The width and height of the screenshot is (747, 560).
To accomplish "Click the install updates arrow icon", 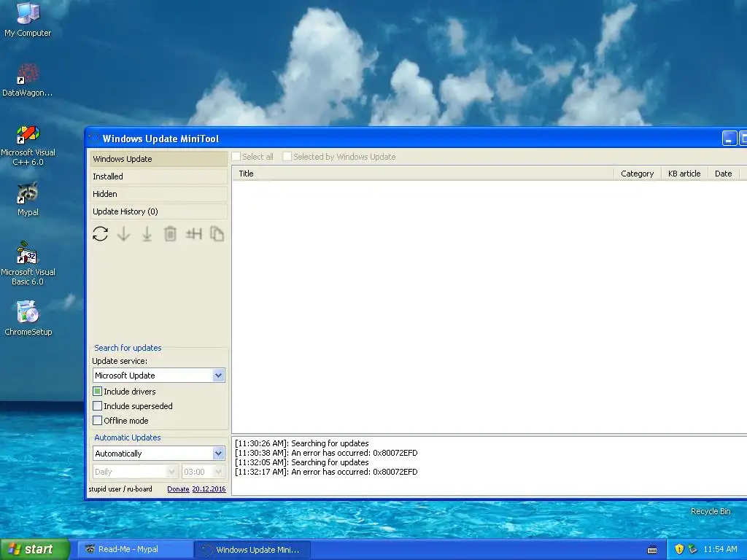I will pyautogui.click(x=147, y=234).
